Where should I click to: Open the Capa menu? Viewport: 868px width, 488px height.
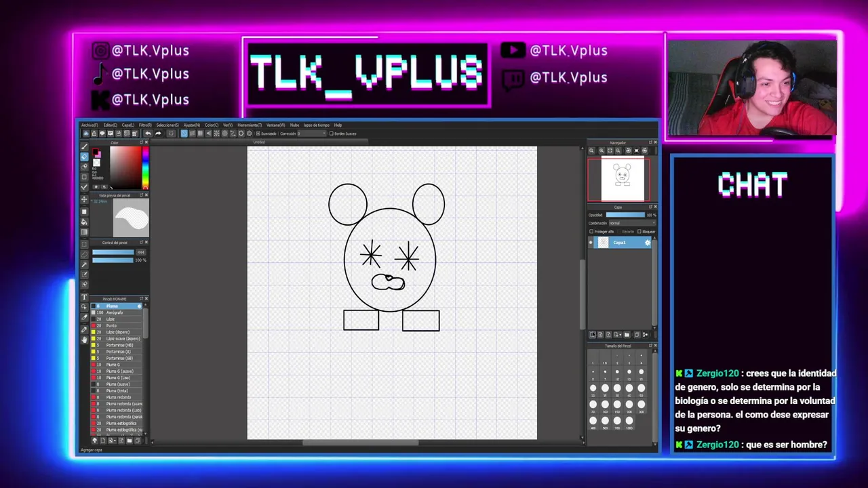[x=128, y=125]
